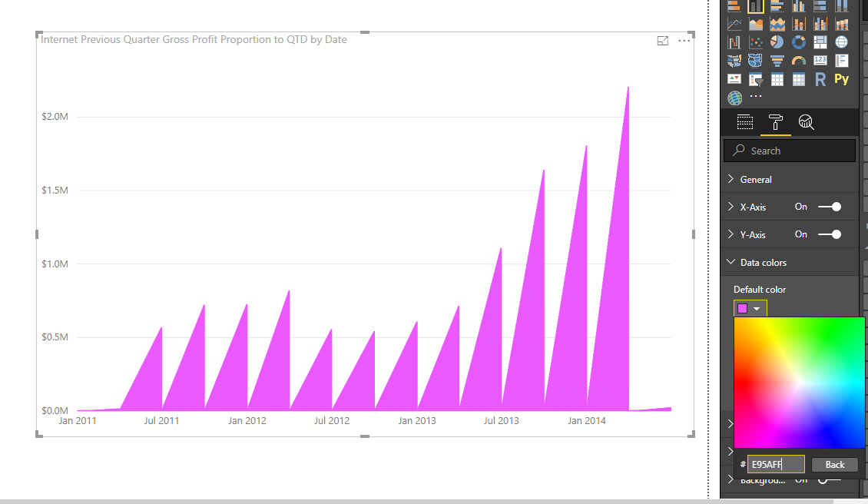The image size is (868, 504).
Task: Open Focus mode on the chart
Action: [x=663, y=41]
